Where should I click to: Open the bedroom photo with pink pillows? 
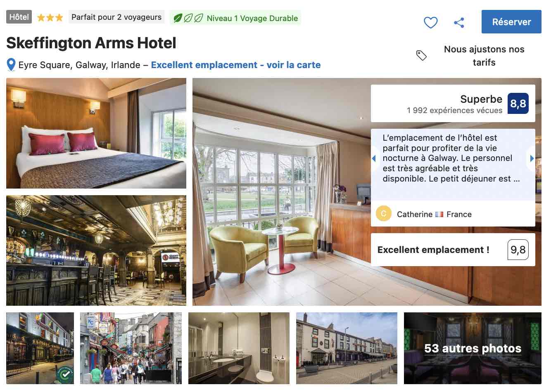[x=96, y=133]
